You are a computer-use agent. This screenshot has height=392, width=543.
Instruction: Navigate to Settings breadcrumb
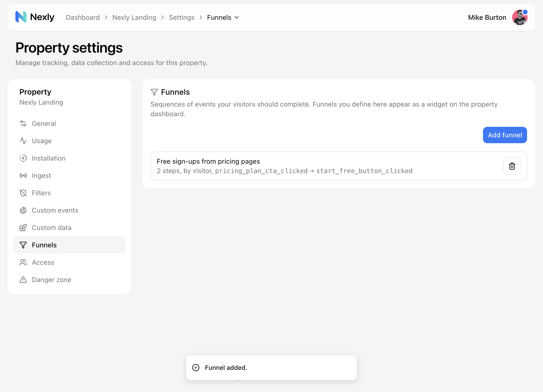coord(182,17)
